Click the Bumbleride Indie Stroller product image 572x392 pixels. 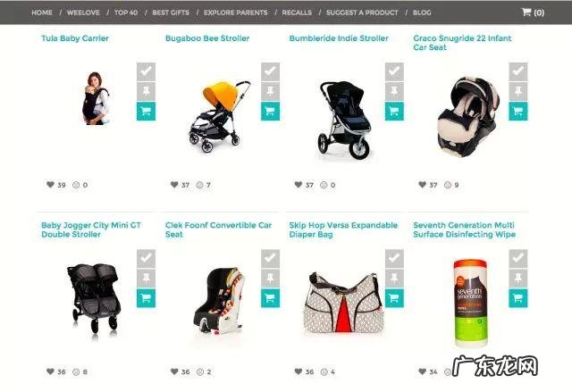344,121
